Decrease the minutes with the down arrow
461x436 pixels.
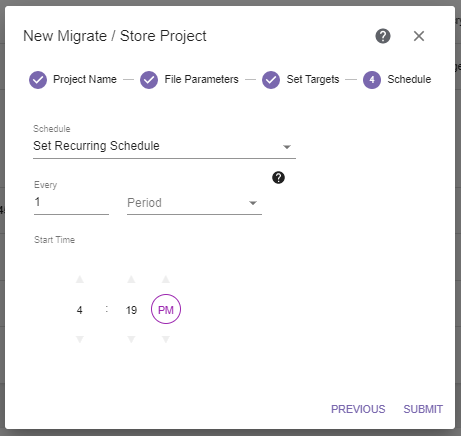(131, 339)
